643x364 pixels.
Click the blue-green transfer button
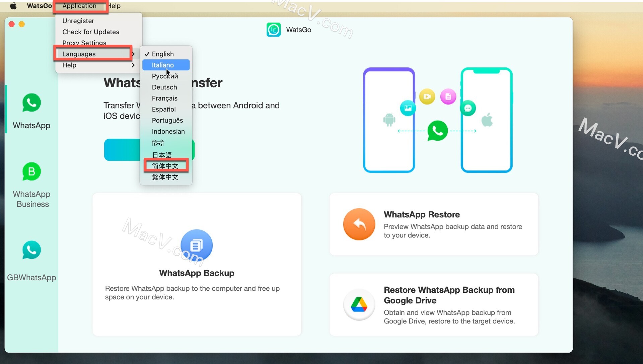pos(149,150)
